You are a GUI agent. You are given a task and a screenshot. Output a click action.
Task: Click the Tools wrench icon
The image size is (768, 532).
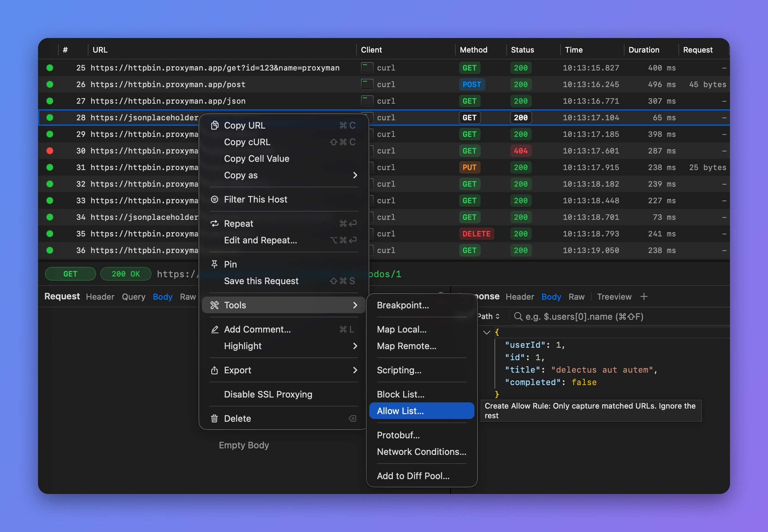[x=215, y=305]
